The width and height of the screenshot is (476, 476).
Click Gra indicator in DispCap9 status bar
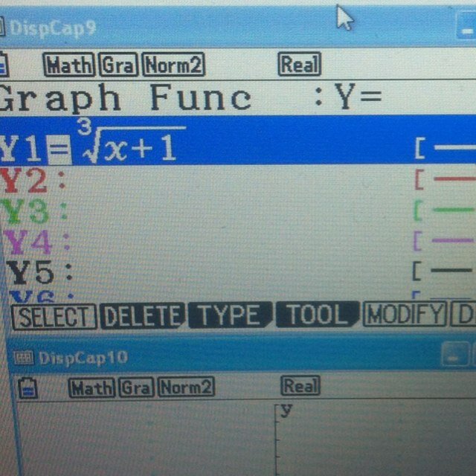(x=118, y=65)
